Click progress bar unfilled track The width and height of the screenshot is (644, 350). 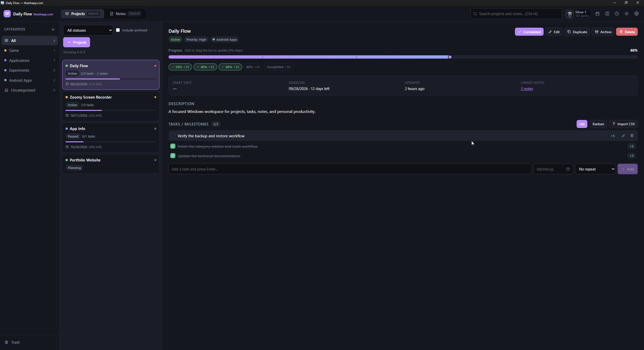click(x=545, y=57)
